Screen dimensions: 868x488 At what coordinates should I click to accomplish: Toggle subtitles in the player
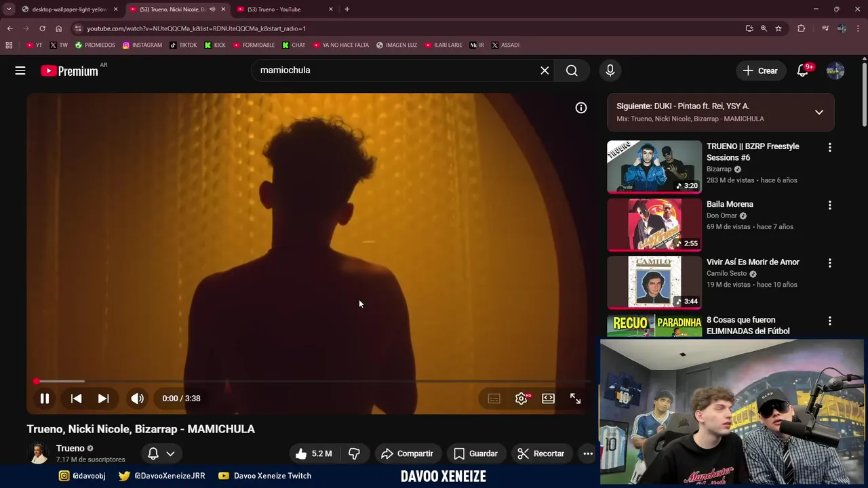[494, 399]
